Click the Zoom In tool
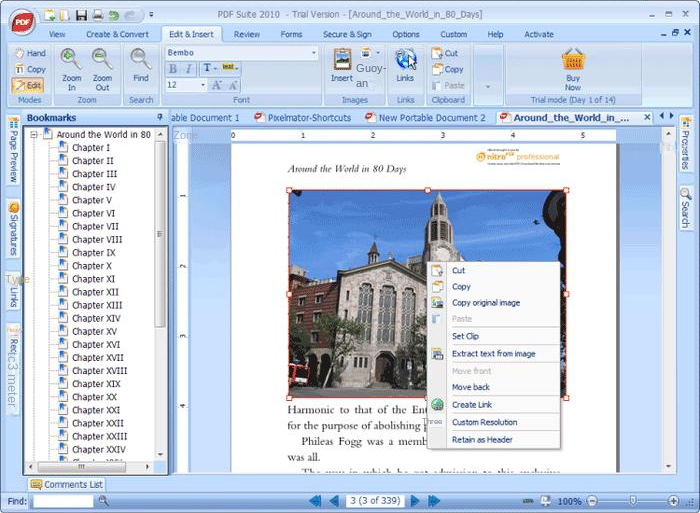This screenshot has width=700, height=513. coord(72,68)
